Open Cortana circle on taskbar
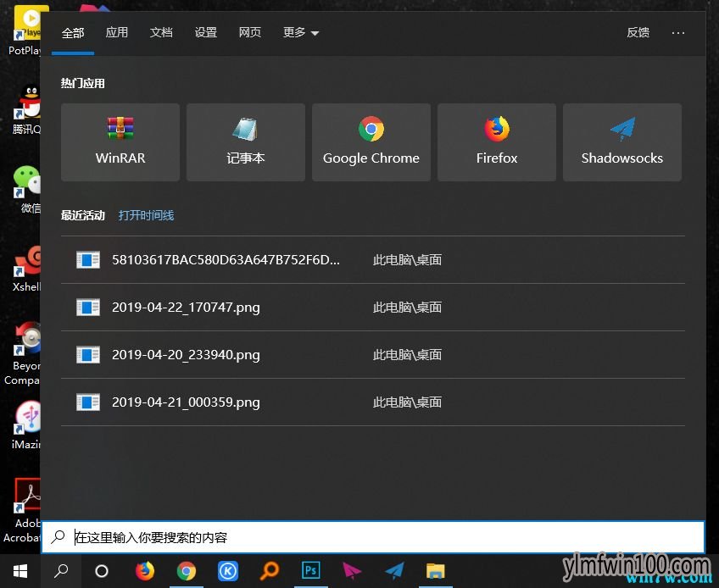This screenshot has width=719, height=588. (102, 571)
